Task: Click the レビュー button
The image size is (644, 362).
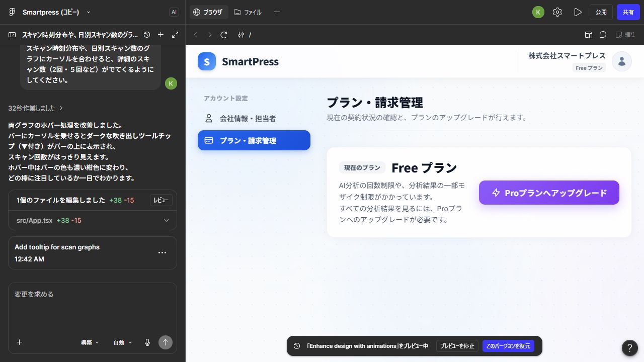Action: (161, 200)
